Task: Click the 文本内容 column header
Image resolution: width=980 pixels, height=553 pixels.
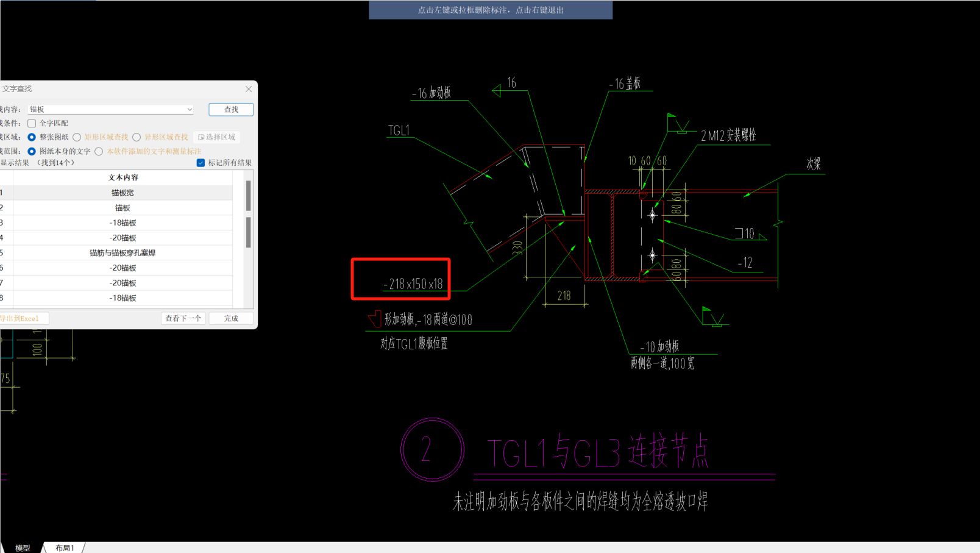Action: (123, 177)
